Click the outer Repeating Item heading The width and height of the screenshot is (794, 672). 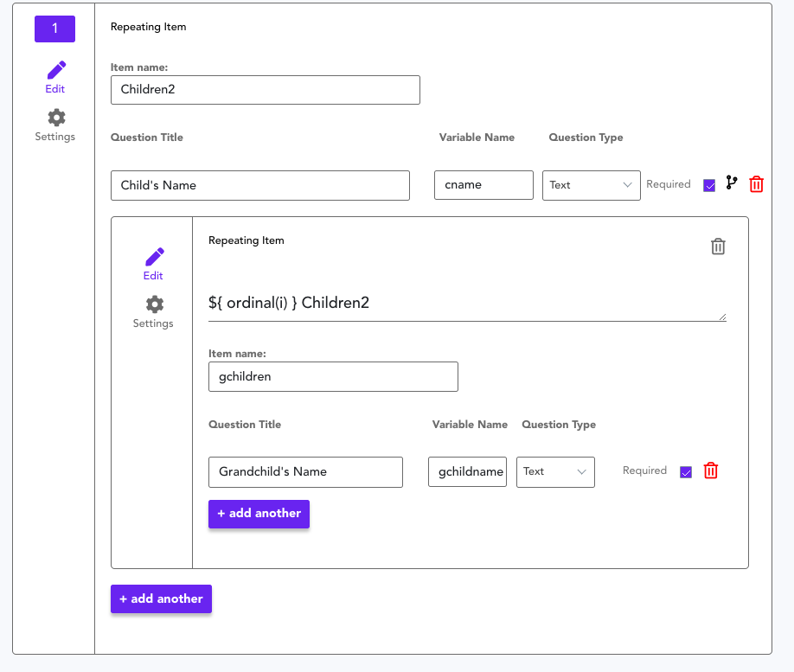(x=149, y=27)
